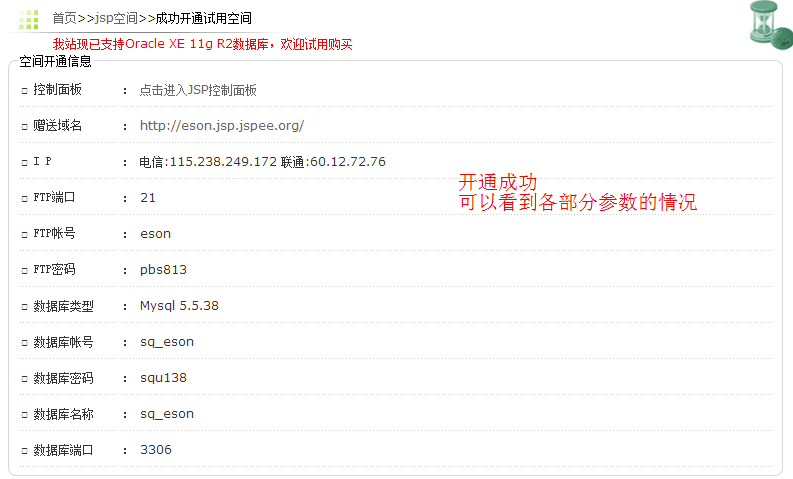Select 成功开通试用空间 breadcrumb text
Screen dimensions: 793x479
[x=203, y=18]
